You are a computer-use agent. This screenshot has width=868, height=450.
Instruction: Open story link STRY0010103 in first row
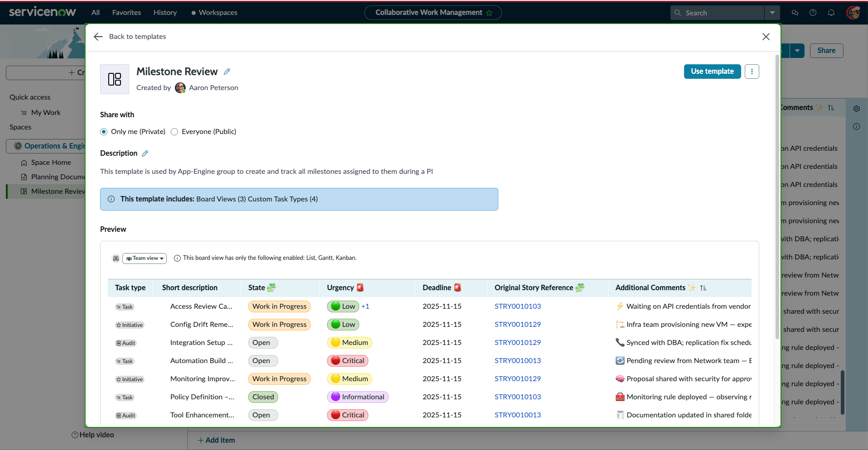click(517, 306)
